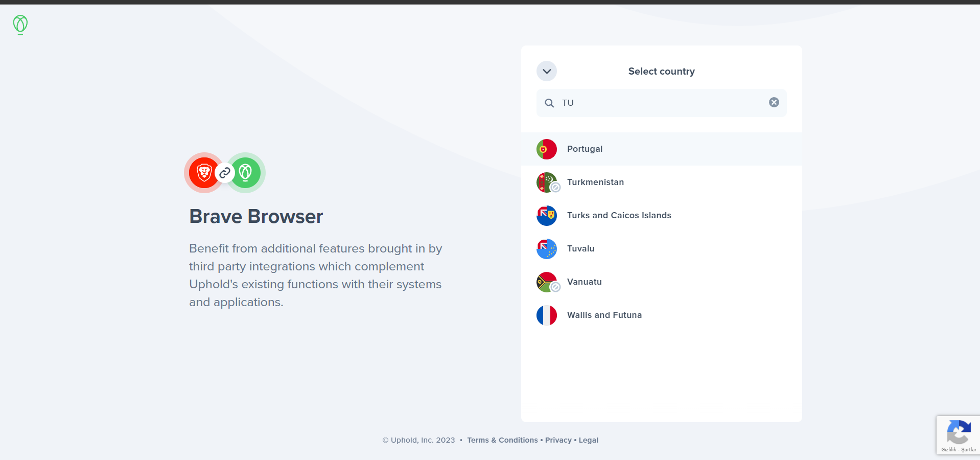This screenshot has width=980, height=460.
Task: Select the Turkmenistan flag icon
Action: pos(547,182)
